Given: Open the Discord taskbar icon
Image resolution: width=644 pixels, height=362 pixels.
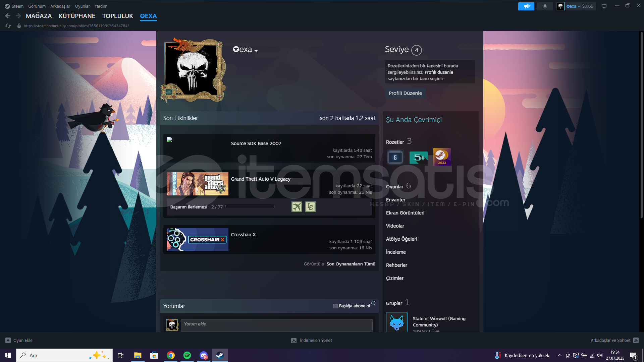Looking at the screenshot, I should click(x=204, y=355).
